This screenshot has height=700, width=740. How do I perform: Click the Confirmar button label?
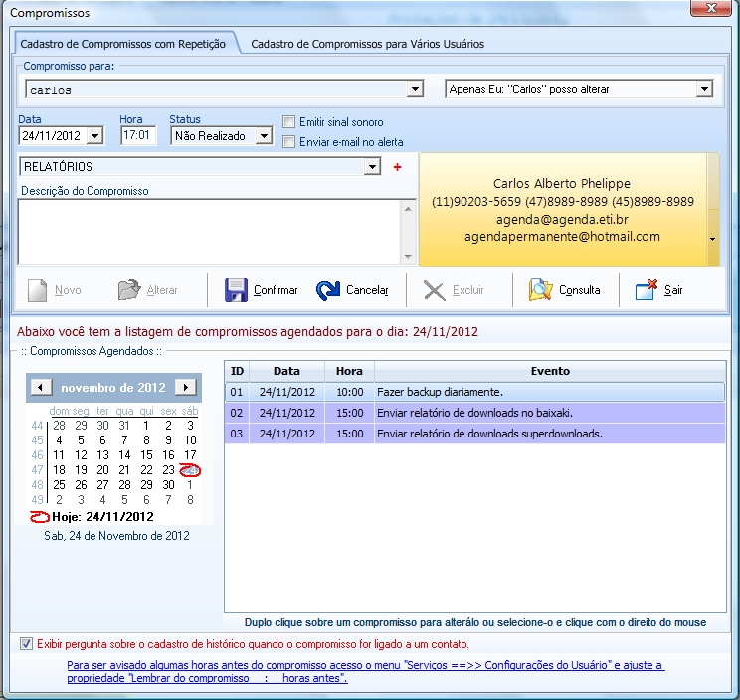coord(276,290)
